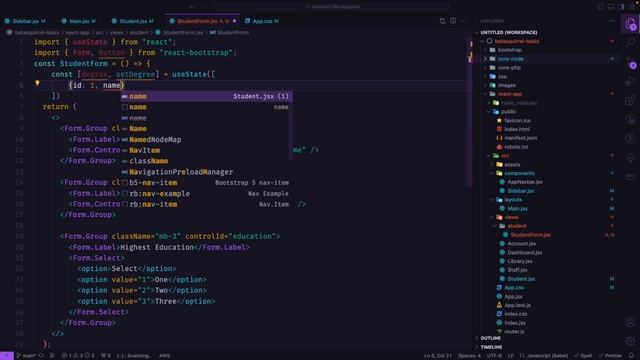Select the rb:nav-item snippet suggestion
The height and width of the screenshot is (360, 640).
pos(206,204)
